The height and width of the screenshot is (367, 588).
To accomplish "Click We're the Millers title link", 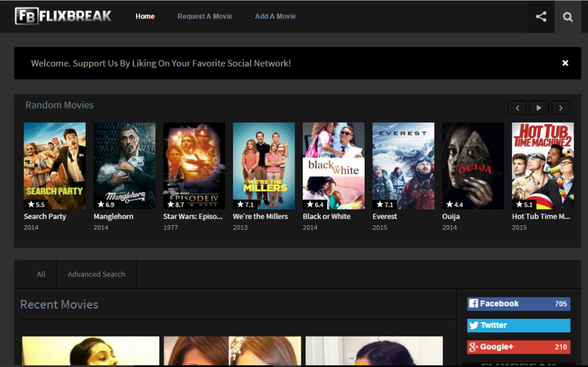I will 260,217.
